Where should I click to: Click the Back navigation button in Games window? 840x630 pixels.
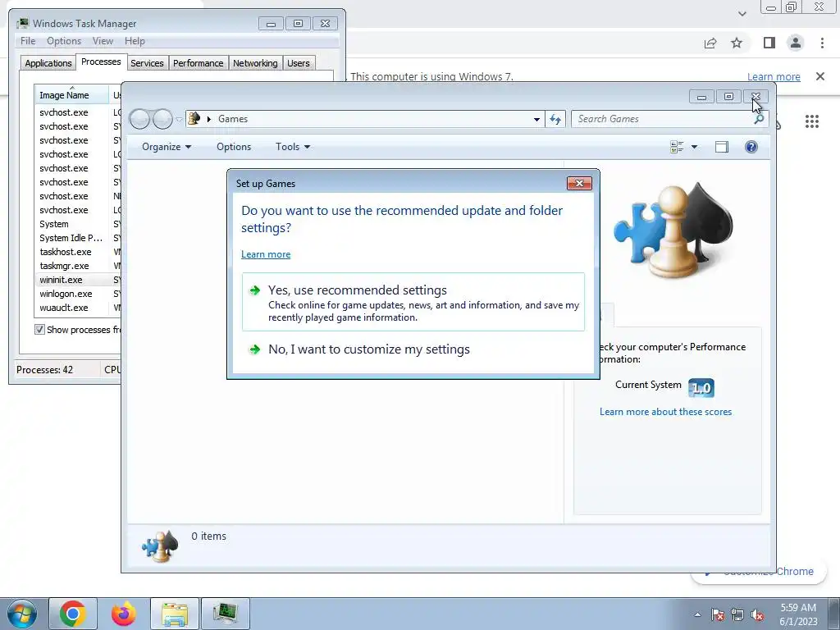point(140,119)
